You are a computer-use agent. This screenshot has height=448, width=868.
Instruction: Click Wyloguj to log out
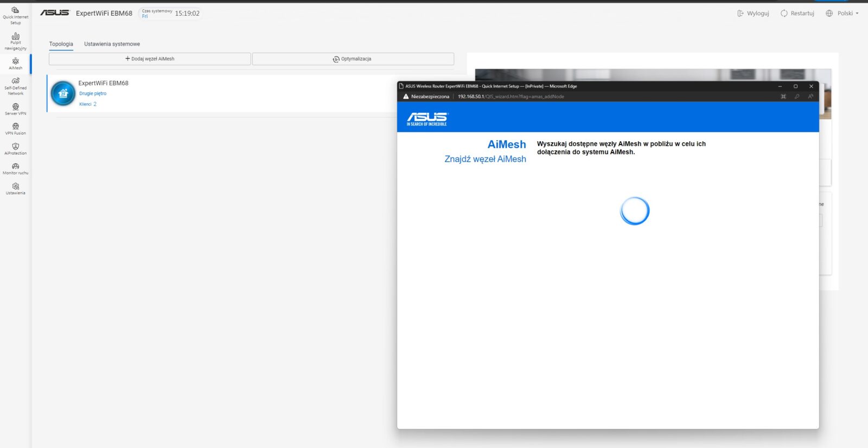tap(753, 14)
